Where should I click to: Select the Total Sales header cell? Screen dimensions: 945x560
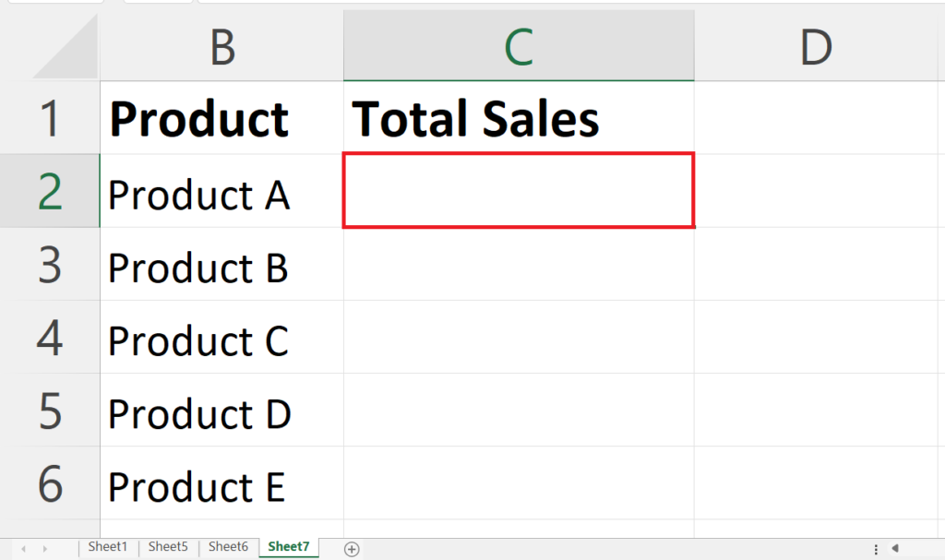click(x=519, y=117)
